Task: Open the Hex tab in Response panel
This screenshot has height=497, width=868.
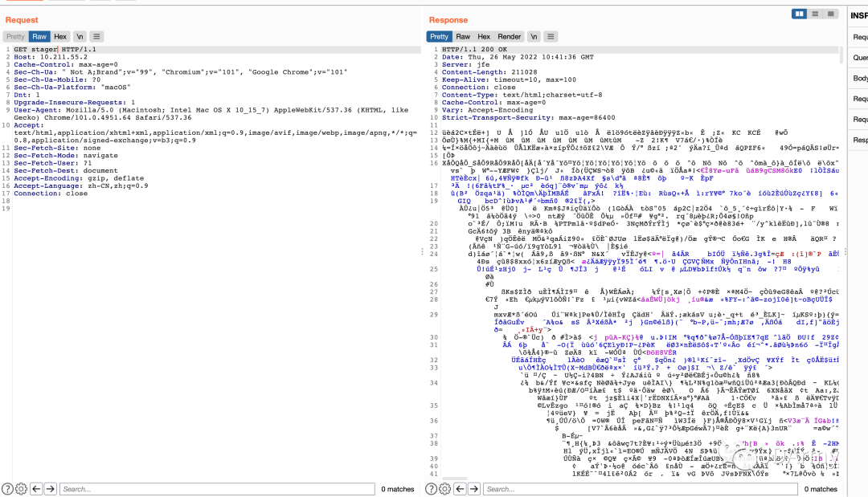Action: 484,36
